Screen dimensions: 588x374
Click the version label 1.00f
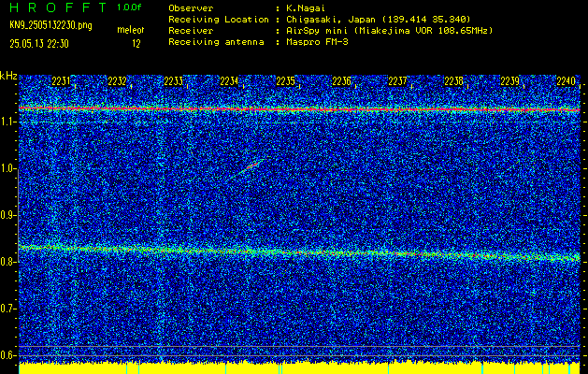click(129, 7)
